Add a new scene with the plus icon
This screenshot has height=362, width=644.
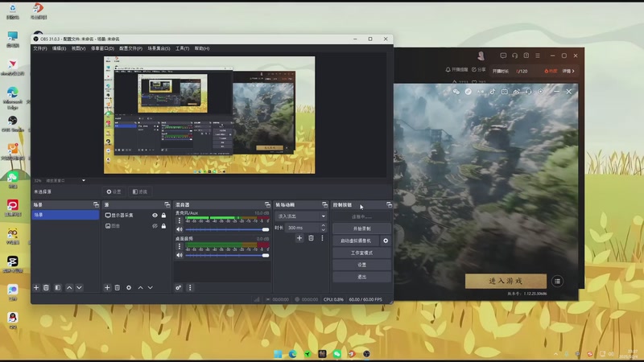pos(36,288)
